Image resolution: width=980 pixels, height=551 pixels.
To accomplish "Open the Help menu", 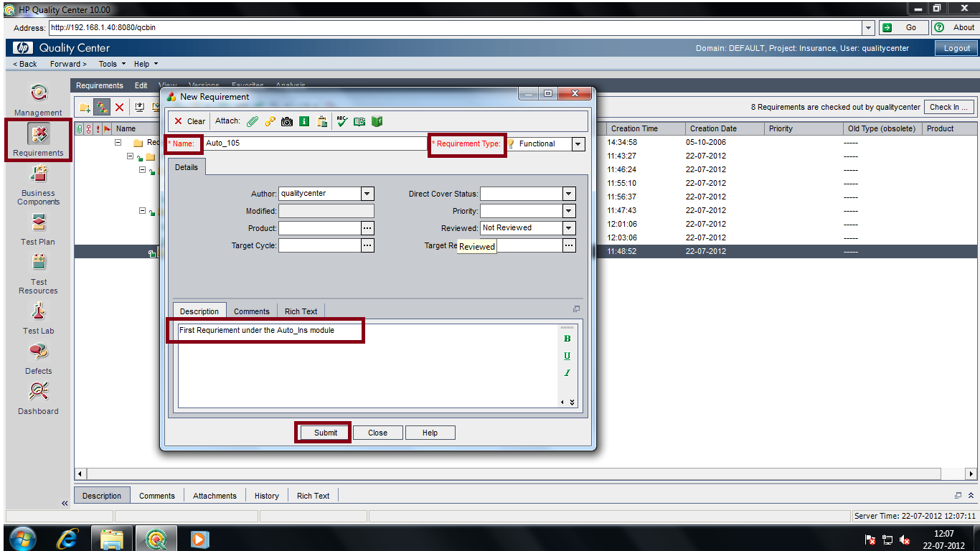I will click(x=146, y=64).
